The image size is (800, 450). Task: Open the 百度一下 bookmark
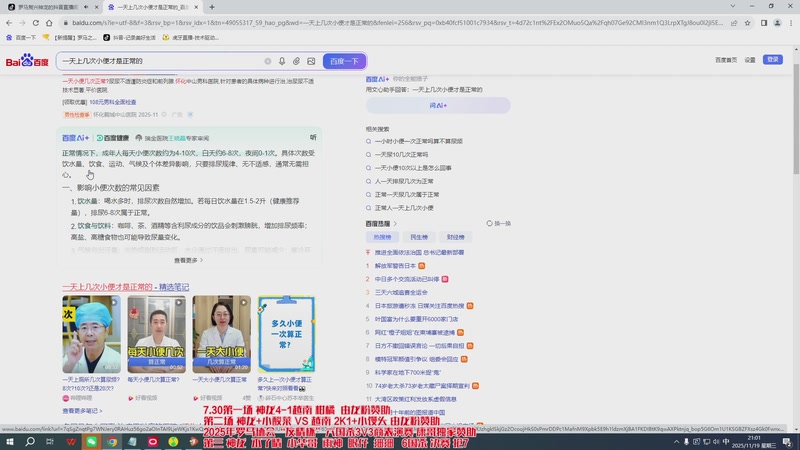click(21, 37)
